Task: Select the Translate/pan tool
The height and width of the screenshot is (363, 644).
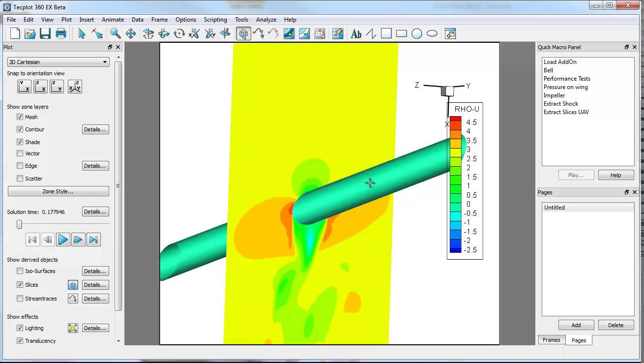Action: click(130, 33)
